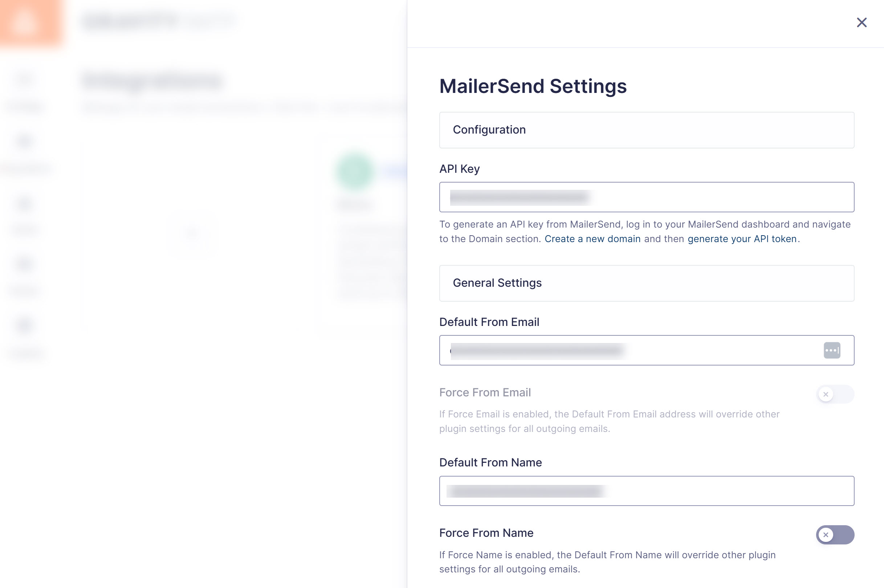This screenshot has width=884, height=588.
Task: Click the Default From Name field
Action: [x=646, y=490]
